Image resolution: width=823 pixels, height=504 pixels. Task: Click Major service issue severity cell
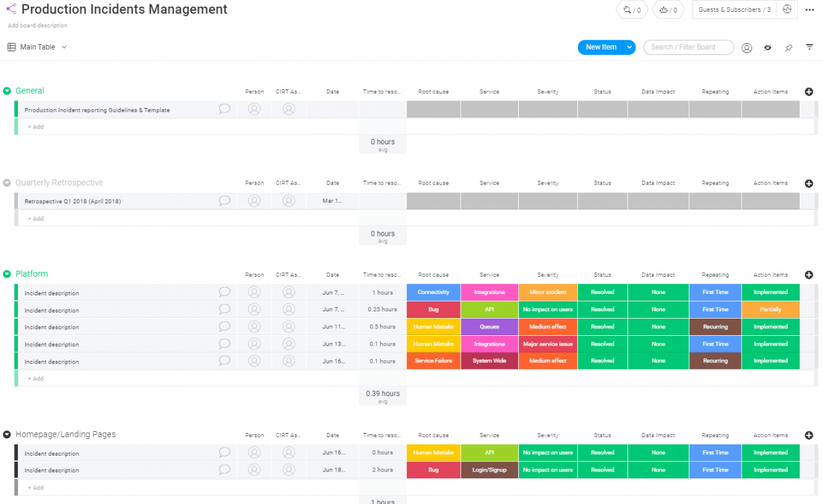pos(548,344)
